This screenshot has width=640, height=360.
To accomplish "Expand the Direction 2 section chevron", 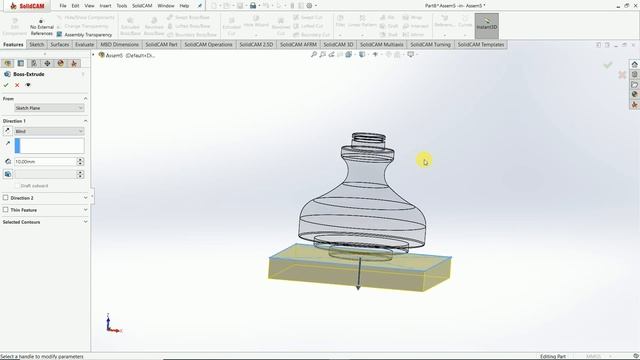I will 85,198.
